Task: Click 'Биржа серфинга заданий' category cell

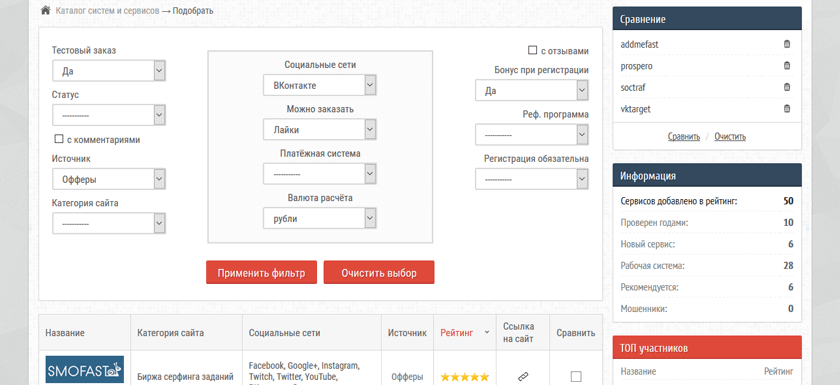Action: [185, 377]
